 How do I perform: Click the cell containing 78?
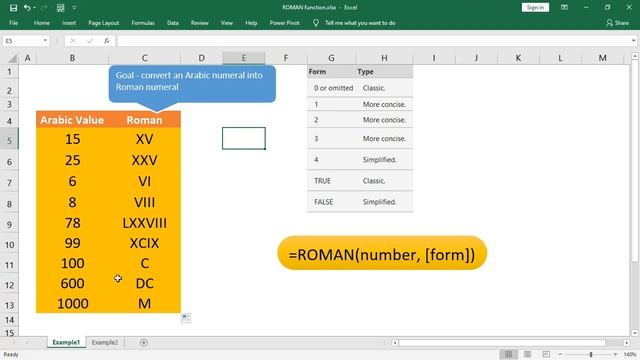[72, 223]
